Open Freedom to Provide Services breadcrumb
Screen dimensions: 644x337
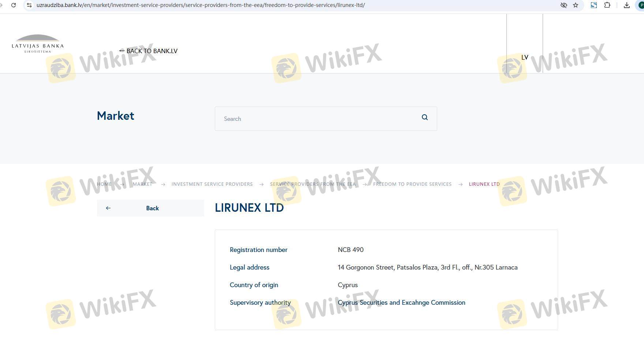(x=412, y=184)
